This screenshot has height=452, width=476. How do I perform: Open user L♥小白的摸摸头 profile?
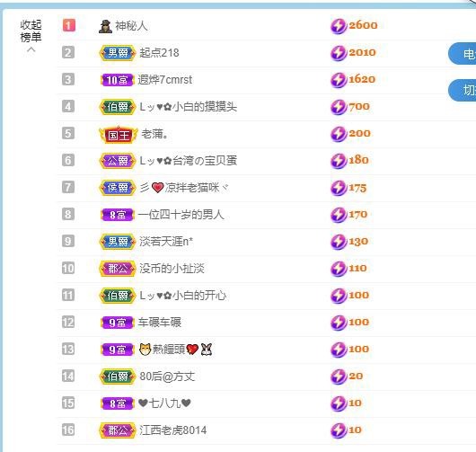pos(188,107)
